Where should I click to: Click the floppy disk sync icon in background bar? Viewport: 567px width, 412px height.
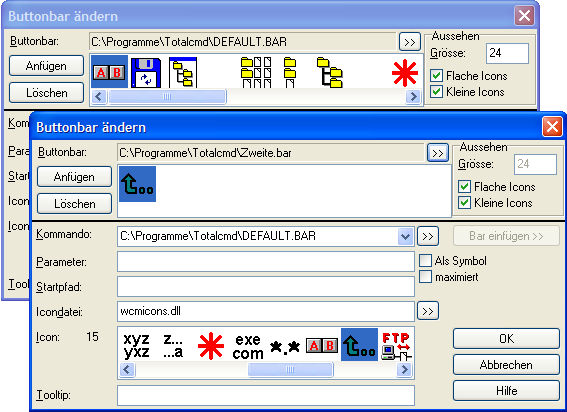(146, 73)
